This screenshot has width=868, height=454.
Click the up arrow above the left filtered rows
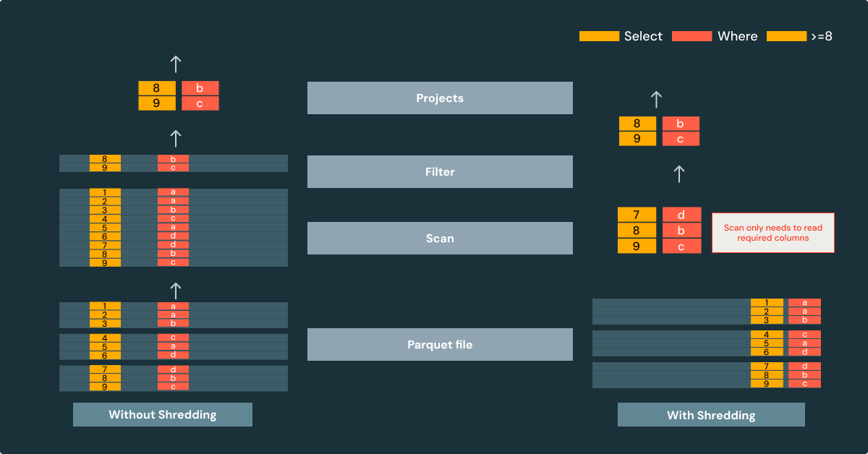(x=175, y=137)
